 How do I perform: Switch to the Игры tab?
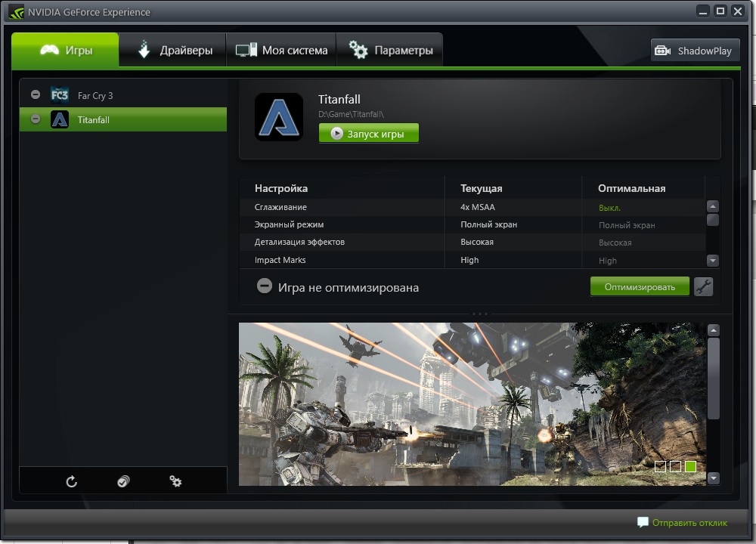[65, 50]
